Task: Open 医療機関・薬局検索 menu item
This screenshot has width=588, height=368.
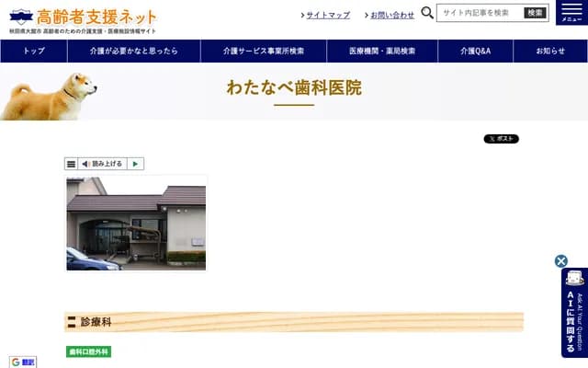Action: (x=382, y=52)
